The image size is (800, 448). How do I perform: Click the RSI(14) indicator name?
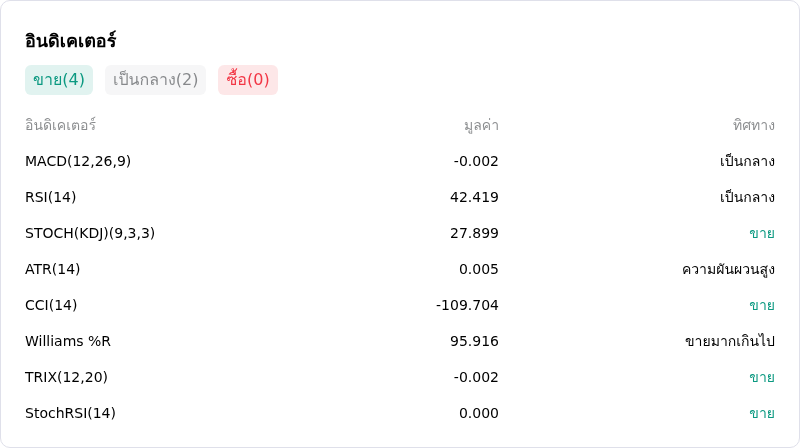(51, 197)
